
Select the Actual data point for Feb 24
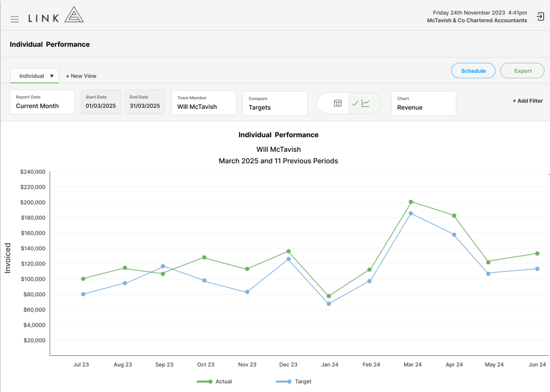pos(369,270)
